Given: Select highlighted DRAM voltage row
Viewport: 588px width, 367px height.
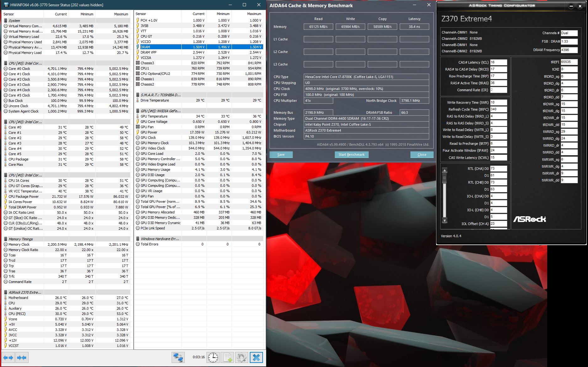Looking at the screenshot, I should 199,47.
